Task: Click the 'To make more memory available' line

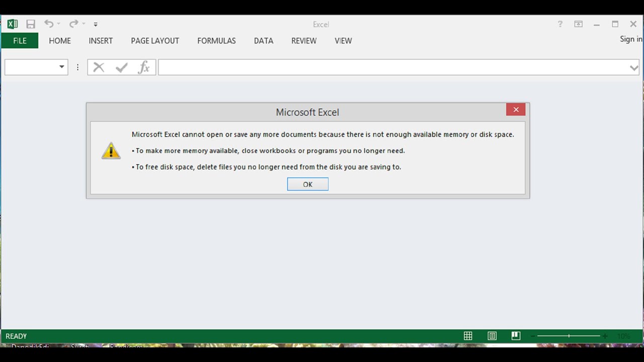Action: coord(268,150)
